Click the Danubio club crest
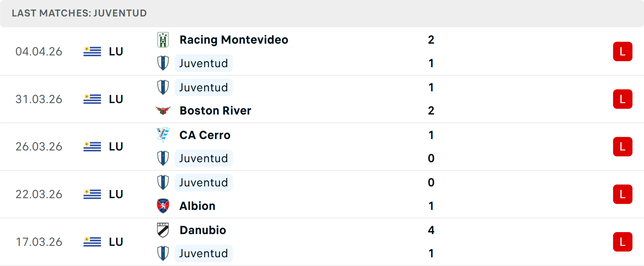The image size is (644, 266). pos(163,230)
